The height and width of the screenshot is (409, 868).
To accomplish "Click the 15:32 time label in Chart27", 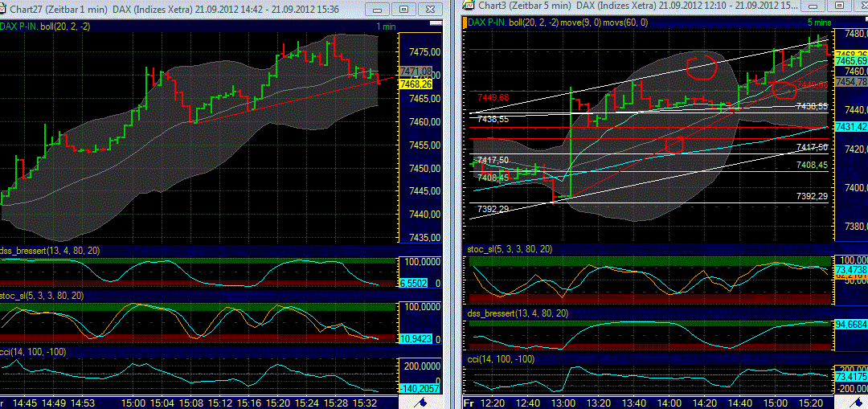I will [x=365, y=403].
